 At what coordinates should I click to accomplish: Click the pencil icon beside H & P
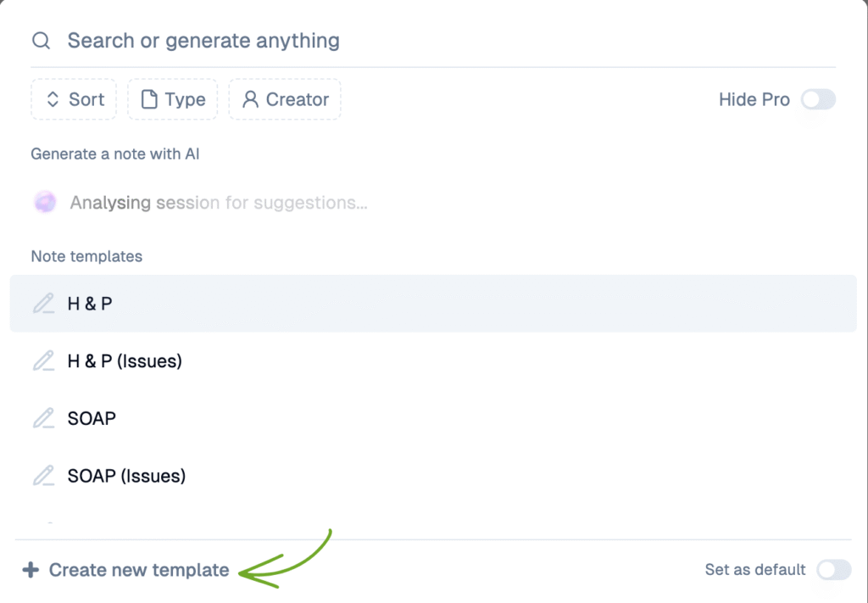[43, 304]
